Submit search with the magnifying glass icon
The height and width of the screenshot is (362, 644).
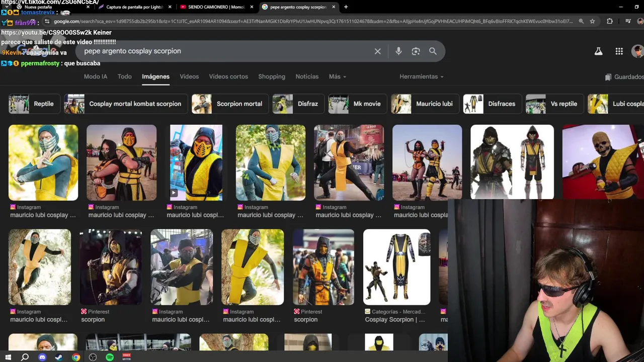[x=433, y=51]
